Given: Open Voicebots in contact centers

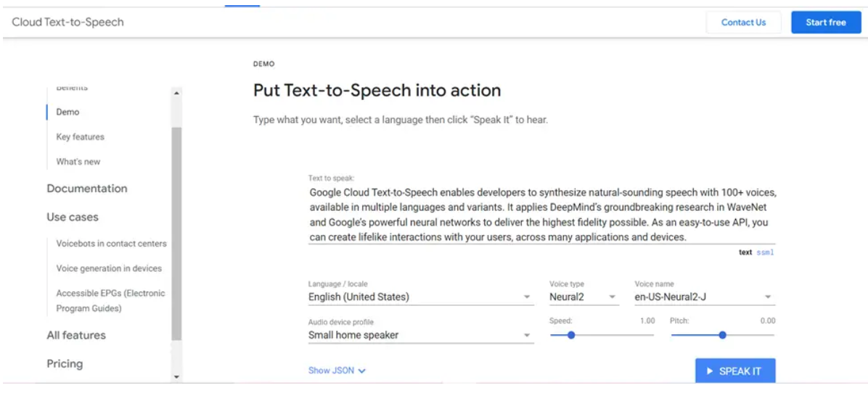Looking at the screenshot, I should (111, 243).
